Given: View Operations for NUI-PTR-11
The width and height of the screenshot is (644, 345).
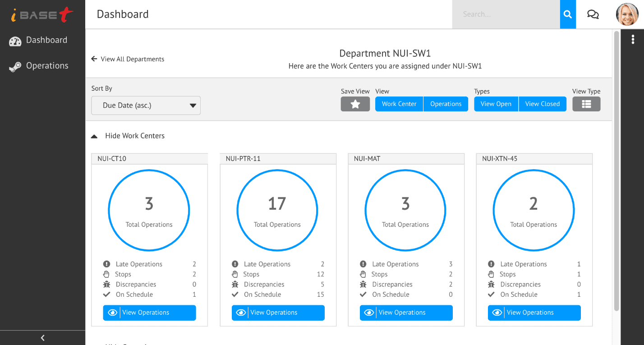Looking at the screenshot, I should 278,313.
